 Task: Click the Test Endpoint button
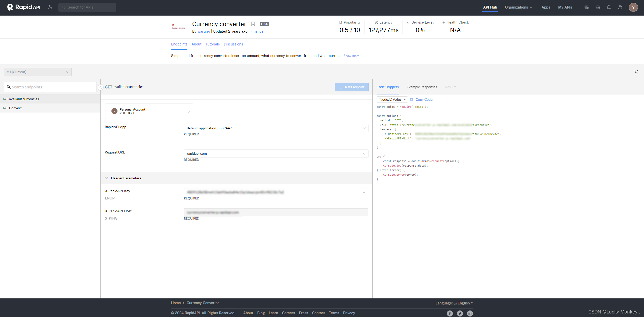(x=351, y=87)
